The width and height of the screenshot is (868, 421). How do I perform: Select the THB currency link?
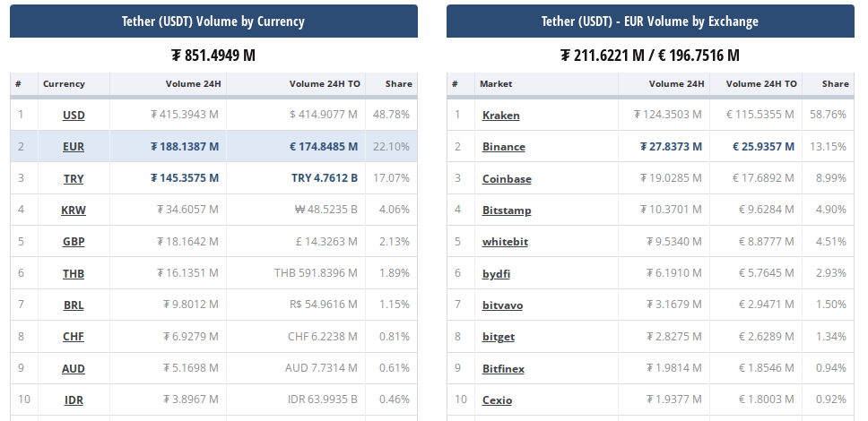coord(74,273)
